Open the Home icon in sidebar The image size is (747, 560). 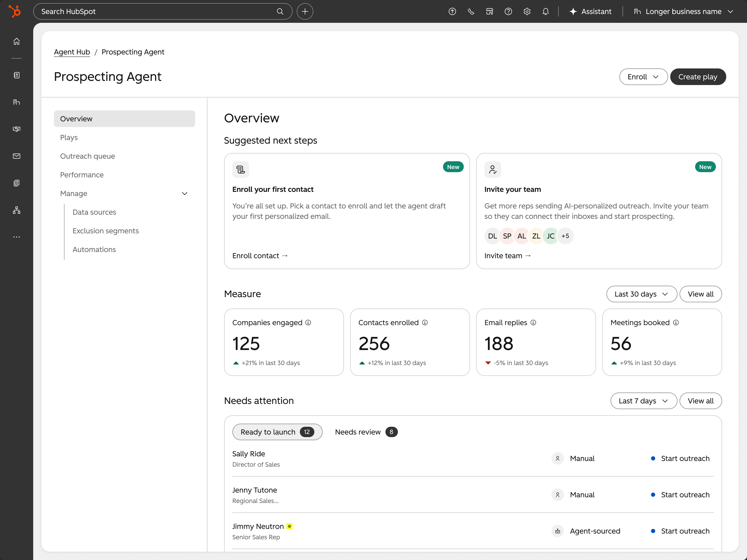(17, 41)
